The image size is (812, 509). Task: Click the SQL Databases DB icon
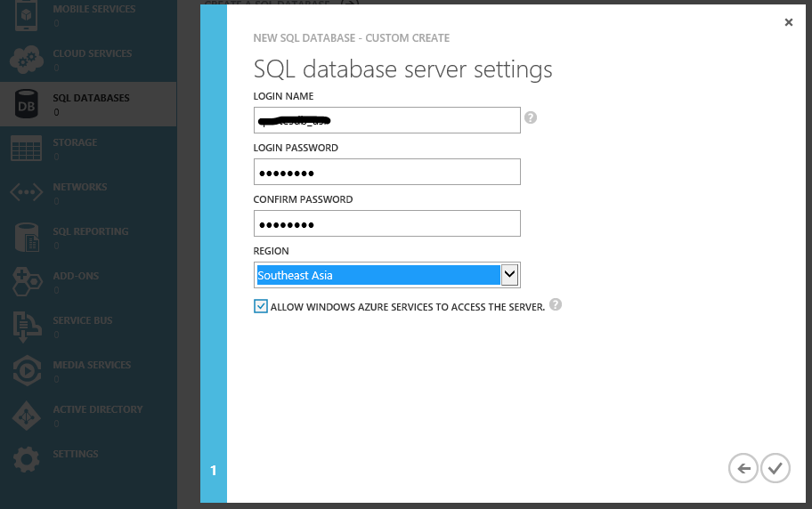click(27, 104)
